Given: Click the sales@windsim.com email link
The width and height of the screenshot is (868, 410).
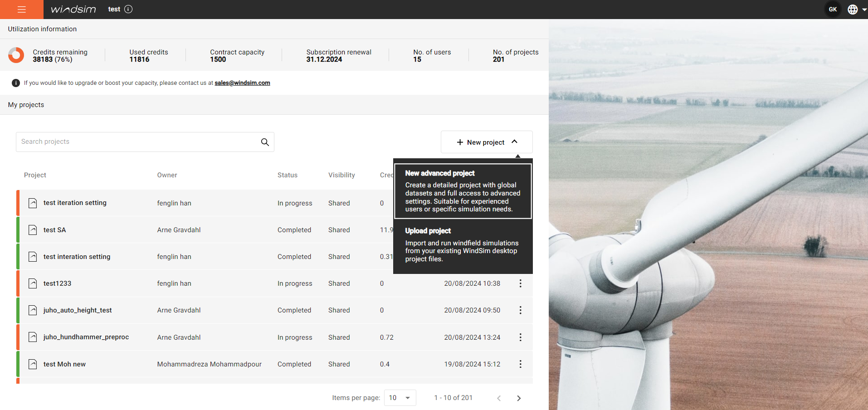Looking at the screenshot, I should coord(242,83).
